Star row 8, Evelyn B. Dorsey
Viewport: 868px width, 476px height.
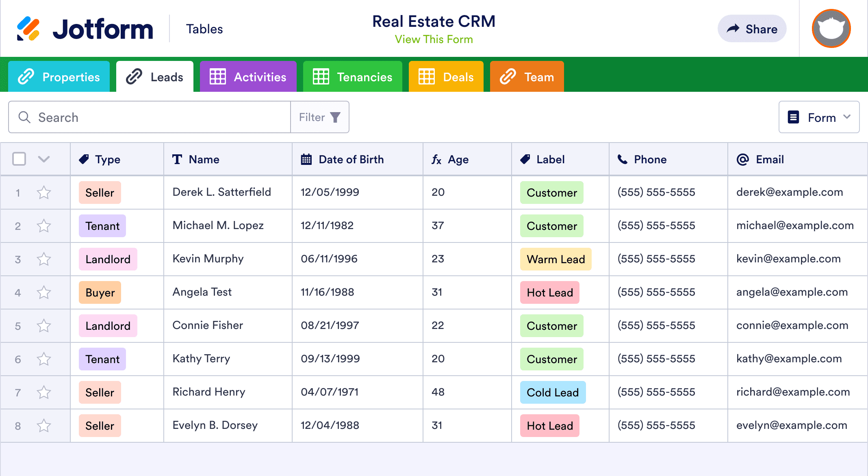click(x=44, y=426)
